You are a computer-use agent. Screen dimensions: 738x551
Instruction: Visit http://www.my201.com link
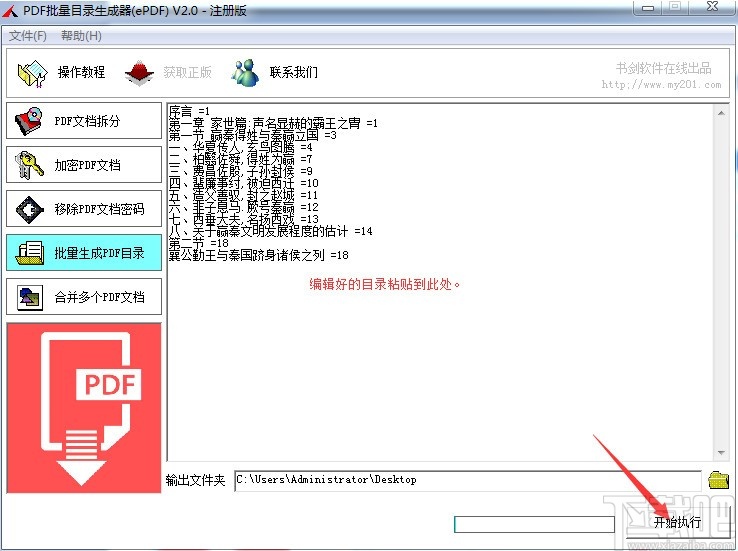coord(661,85)
